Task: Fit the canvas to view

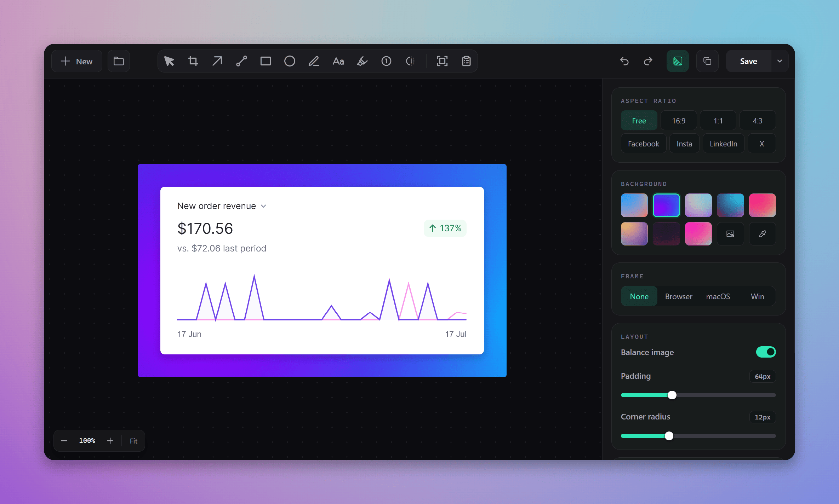Action: [x=133, y=441]
